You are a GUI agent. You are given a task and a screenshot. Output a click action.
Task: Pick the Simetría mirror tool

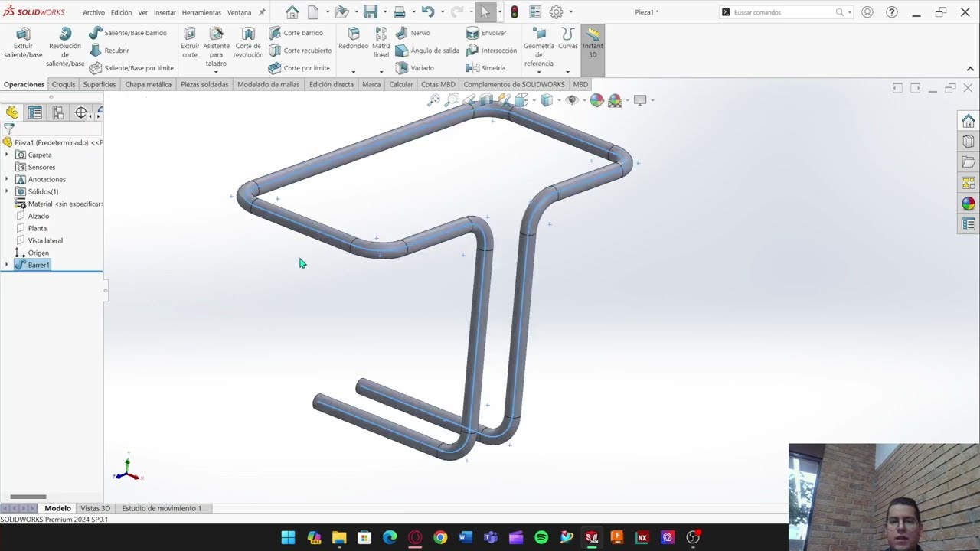(485, 68)
